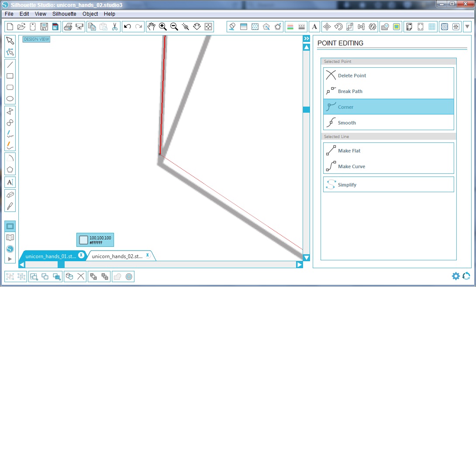Click Make Curve
The height and width of the screenshot is (453, 476).
click(x=389, y=166)
